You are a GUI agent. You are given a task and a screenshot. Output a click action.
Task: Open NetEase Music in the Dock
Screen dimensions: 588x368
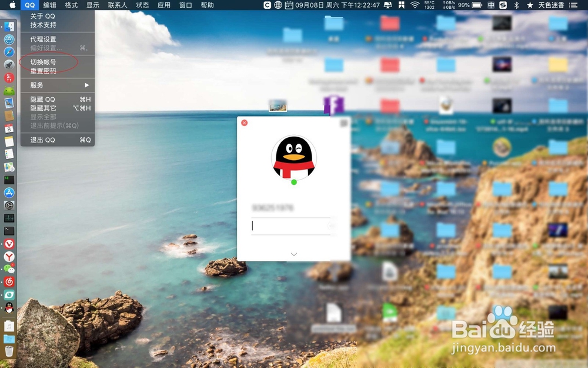(9, 282)
